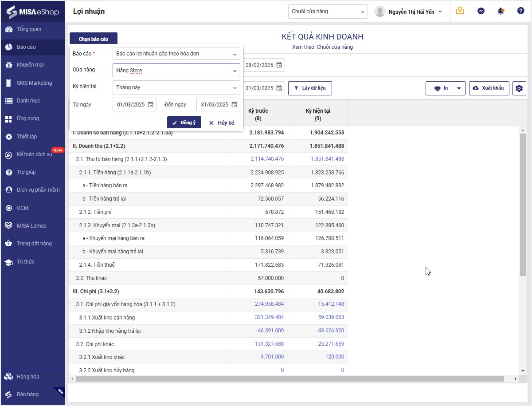Click the location map icon in header
532x406 pixels.
460,11
